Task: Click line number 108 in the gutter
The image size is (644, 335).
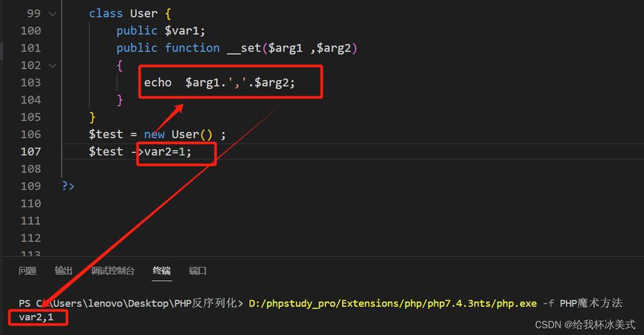Action: (31, 169)
